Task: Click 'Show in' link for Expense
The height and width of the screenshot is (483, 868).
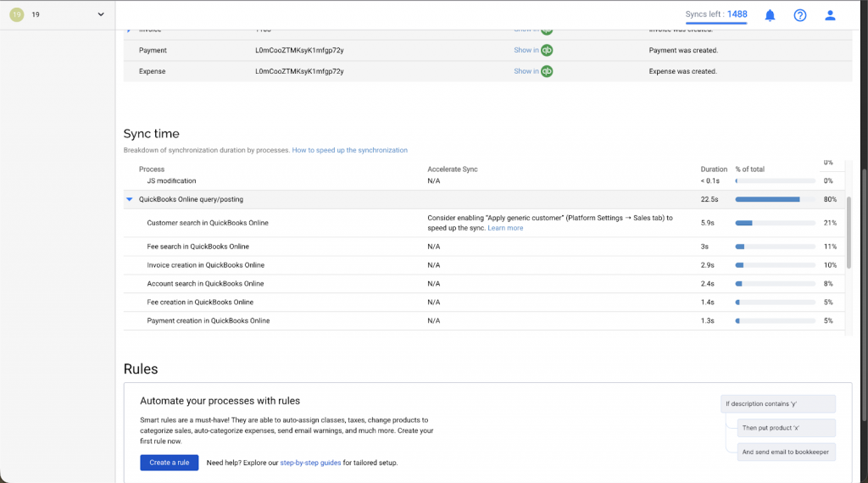Action: (x=526, y=71)
